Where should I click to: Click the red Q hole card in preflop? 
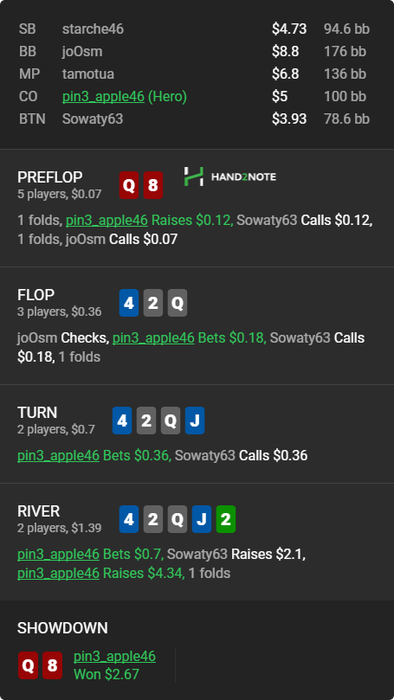(129, 185)
